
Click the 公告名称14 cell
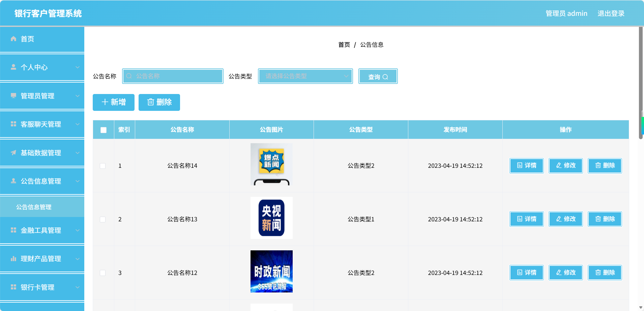point(182,166)
